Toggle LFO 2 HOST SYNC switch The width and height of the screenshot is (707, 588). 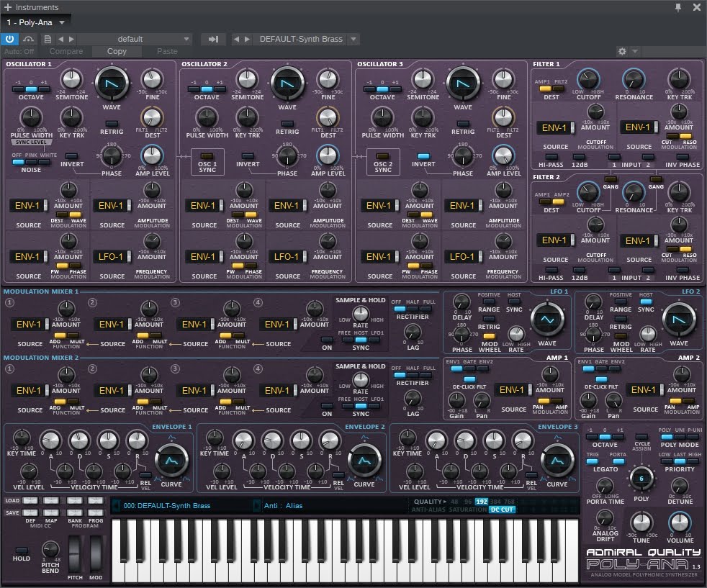[x=646, y=302]
